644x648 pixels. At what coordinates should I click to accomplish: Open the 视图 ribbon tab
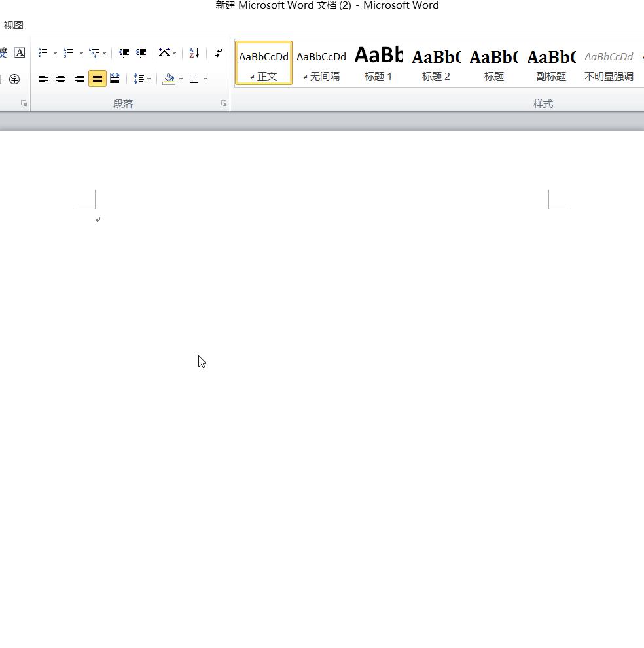(x=14, y=26)
